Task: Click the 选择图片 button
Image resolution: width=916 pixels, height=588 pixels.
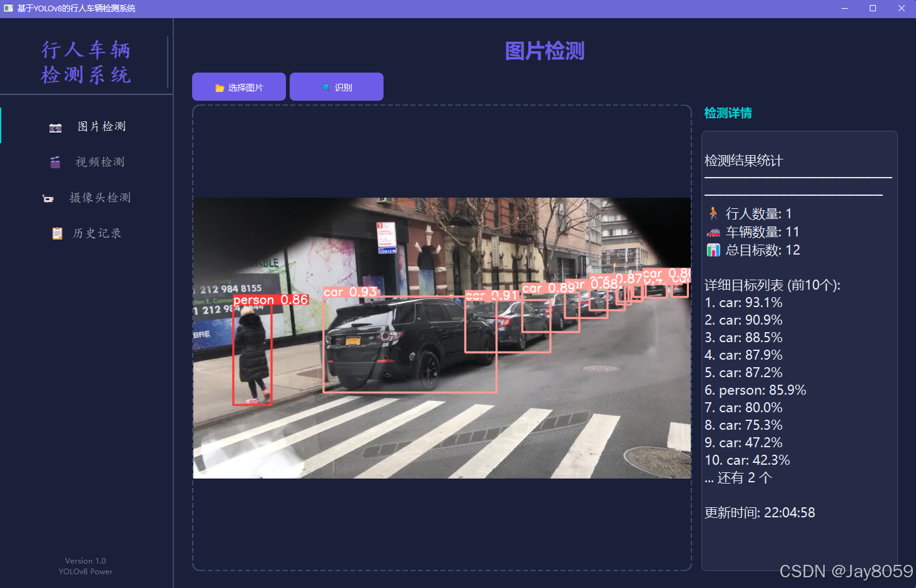Action: [239, 87]
